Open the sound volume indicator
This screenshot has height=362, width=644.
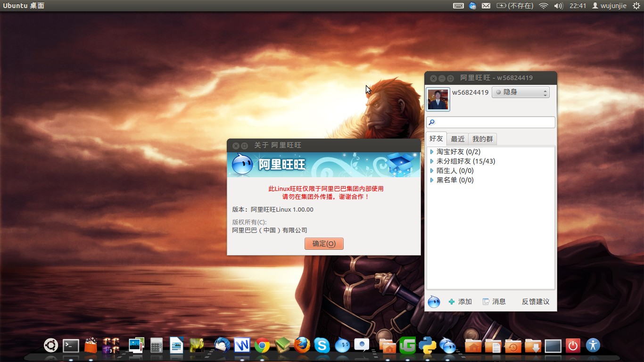(x=559, y=6)
